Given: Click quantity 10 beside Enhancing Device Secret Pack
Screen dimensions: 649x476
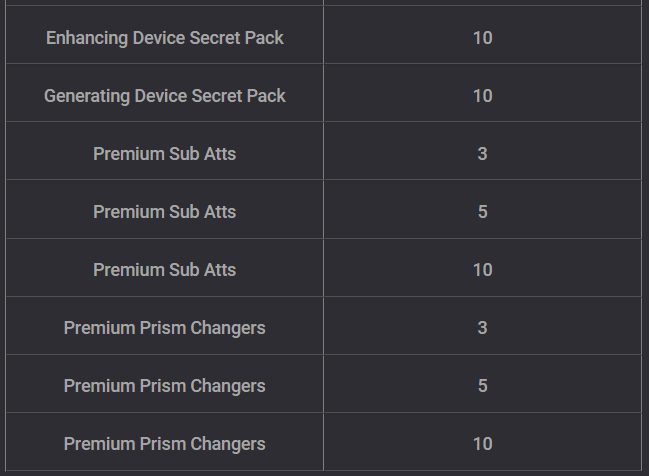Looking at the screenshot, I should (x=483, y=38).
